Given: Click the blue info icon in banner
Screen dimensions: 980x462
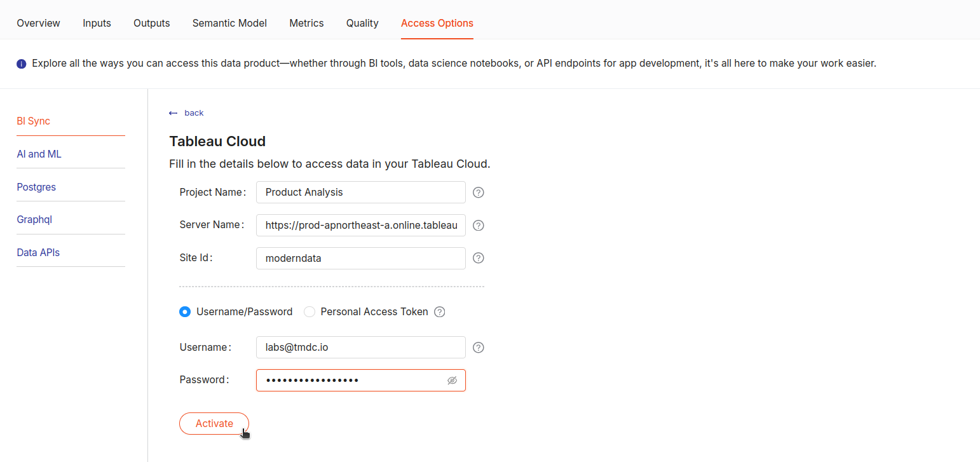Looking at the screenshot, I should tap(22, 64).
